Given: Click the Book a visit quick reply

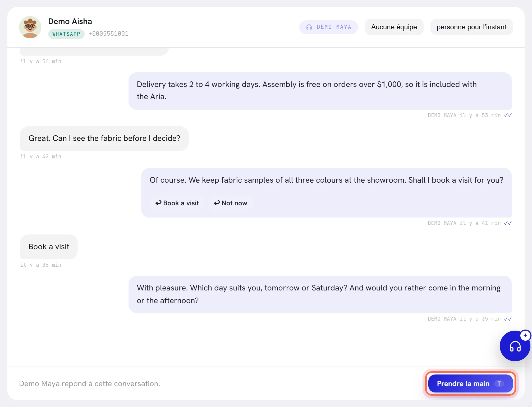Looking at the screenshot, I should click(177, 203).
